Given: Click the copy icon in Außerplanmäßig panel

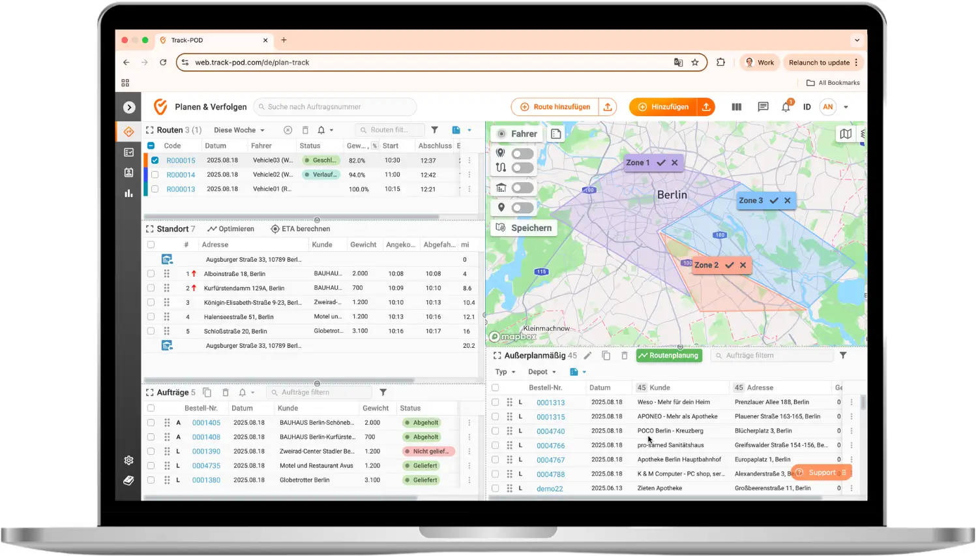Looking at the screenshot, I should pyautogui.click(x=606, y=356).
